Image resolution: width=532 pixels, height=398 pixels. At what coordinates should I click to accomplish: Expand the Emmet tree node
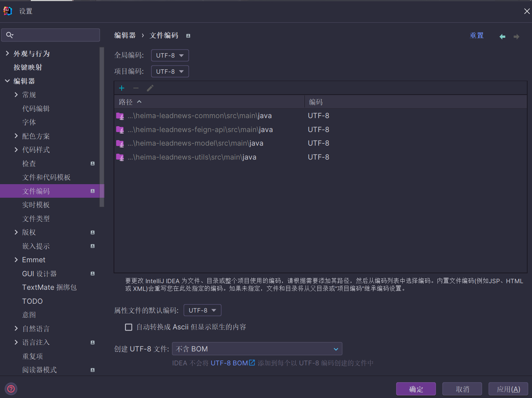click(16, 260)
